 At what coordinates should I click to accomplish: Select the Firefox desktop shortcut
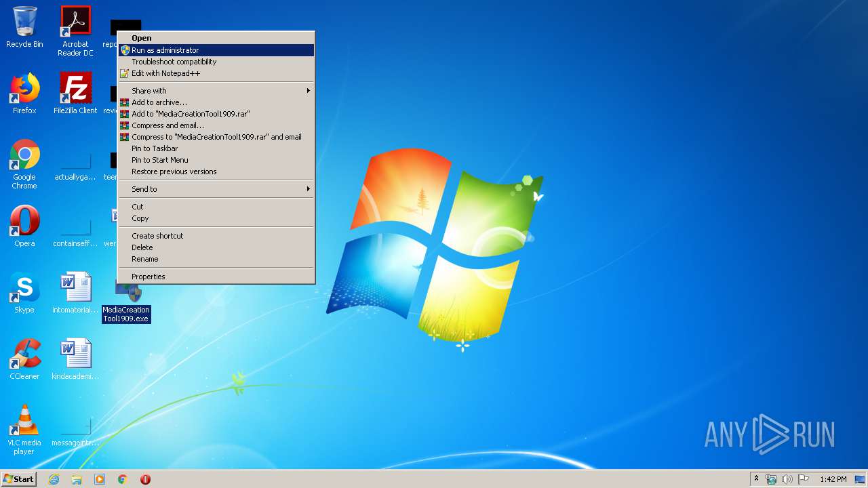(24, 94)
